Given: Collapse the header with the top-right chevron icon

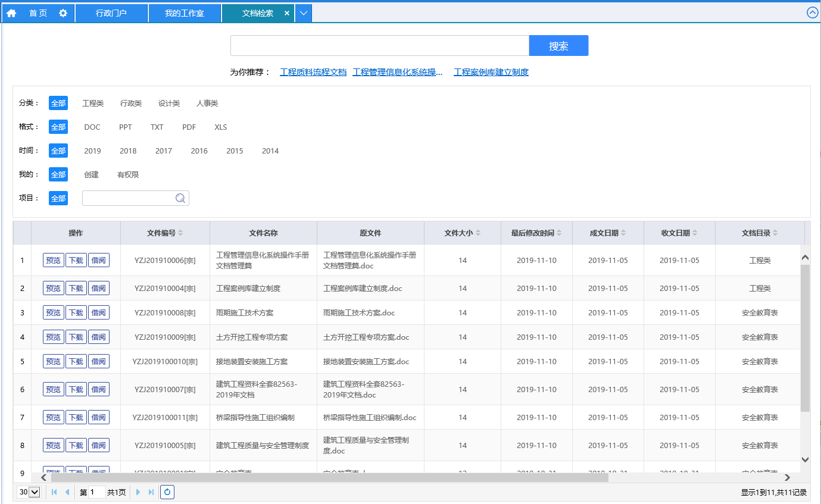Looking at the screenshot, I should (x=812, y=12).
